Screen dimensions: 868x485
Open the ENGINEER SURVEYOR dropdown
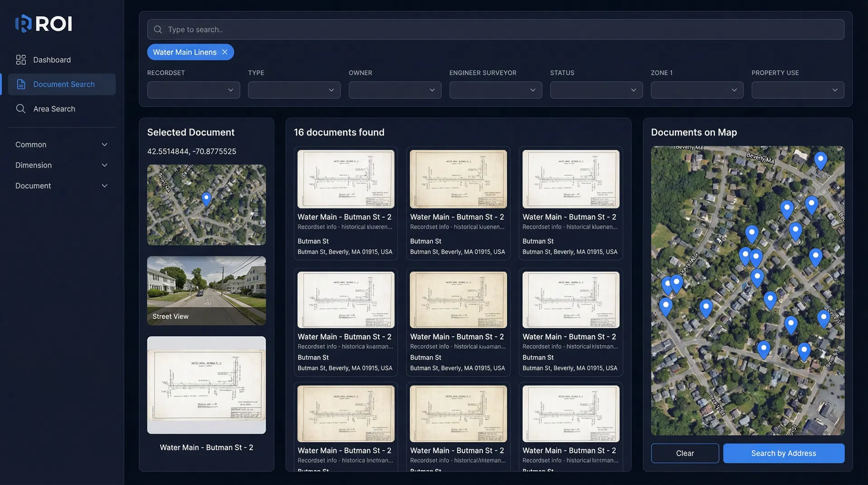point(495,90)
